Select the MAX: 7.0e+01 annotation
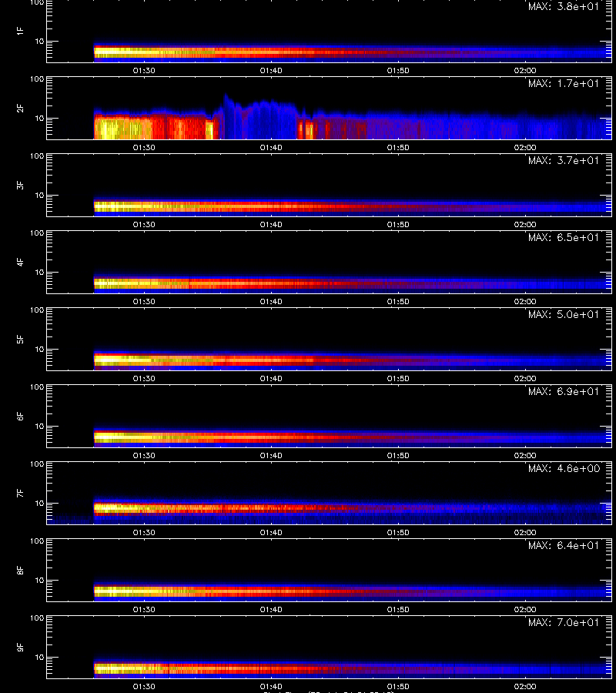This screenshot has width=616, height=693. click(x=564, y=622)
